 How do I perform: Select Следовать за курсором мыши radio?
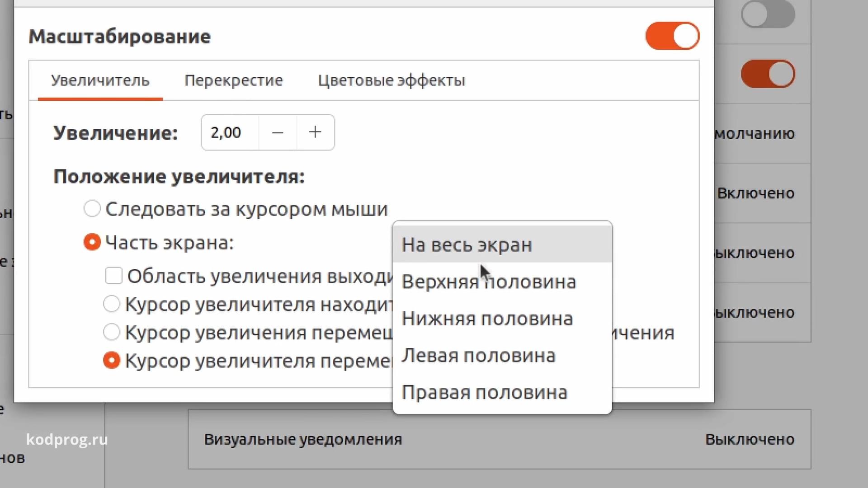(91, 209)
